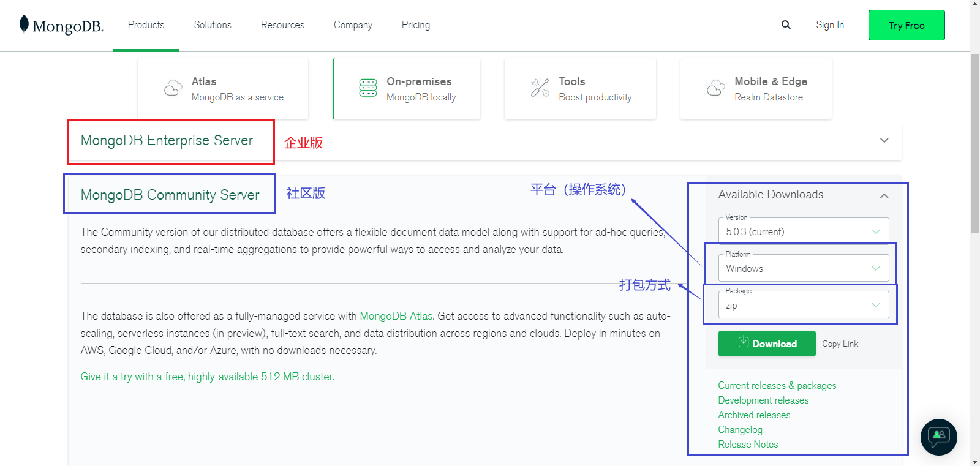Viewport: 980px width, 466px height.
Task: Open the Package dropdown showing zip
Action: (804, 305)
